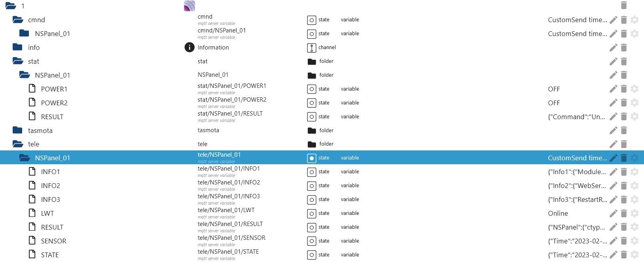This screenshot has height=262, width=644.
Task: Click the {"Command":"Un... value
Action: click(576, 117)
